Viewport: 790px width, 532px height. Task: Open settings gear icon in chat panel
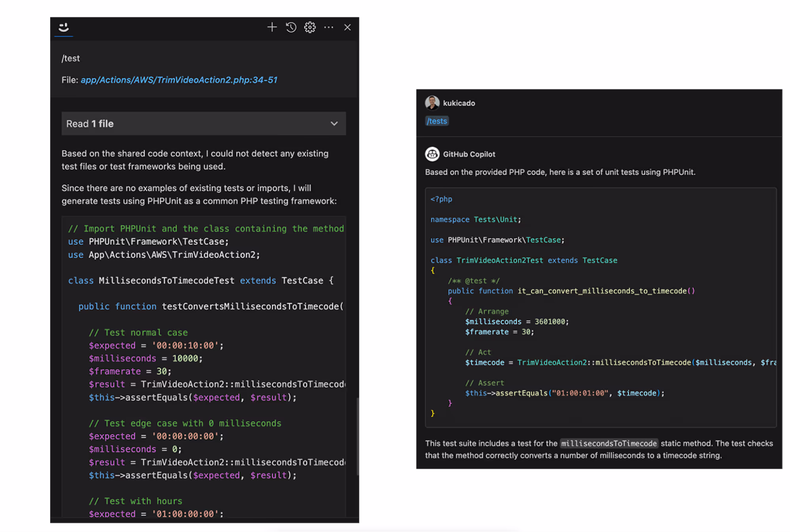tap(310, 27)
